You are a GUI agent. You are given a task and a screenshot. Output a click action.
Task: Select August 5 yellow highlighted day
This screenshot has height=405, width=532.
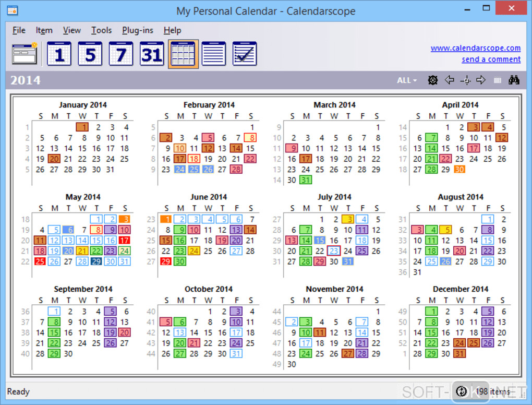point(446,230)
